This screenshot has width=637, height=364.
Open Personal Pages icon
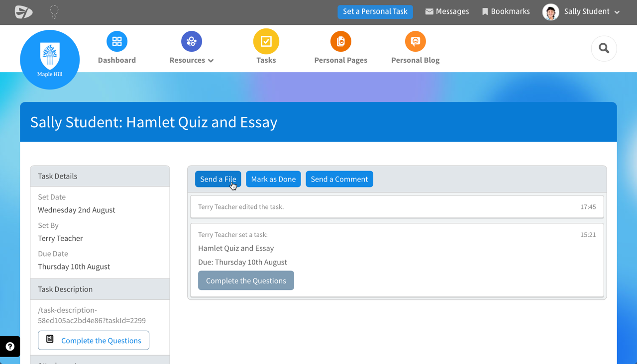[x=341, y=41]
